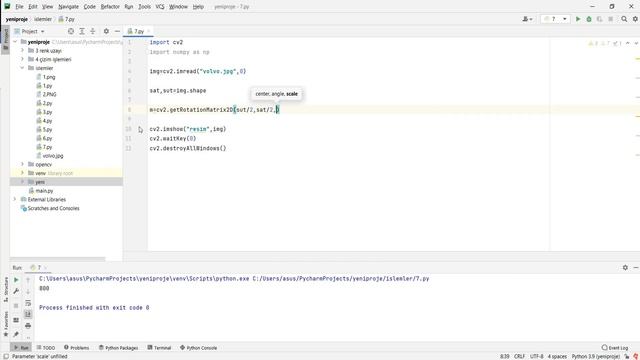Collapse the yeniproje root folder
Screen dimensions: 640x360
pyautogui.click(x=16, y=42)
